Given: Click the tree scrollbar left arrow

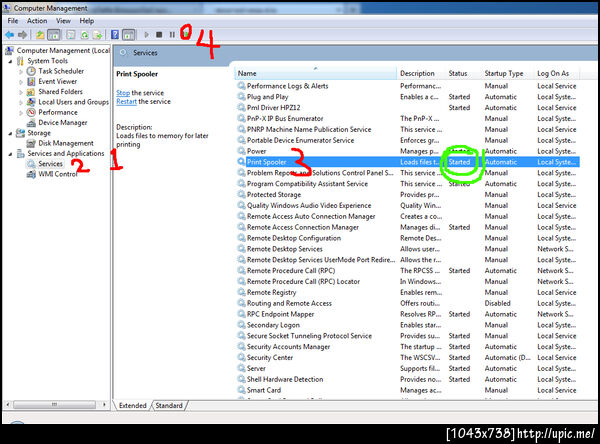Looking at the screenshot, I should point(8,404).
